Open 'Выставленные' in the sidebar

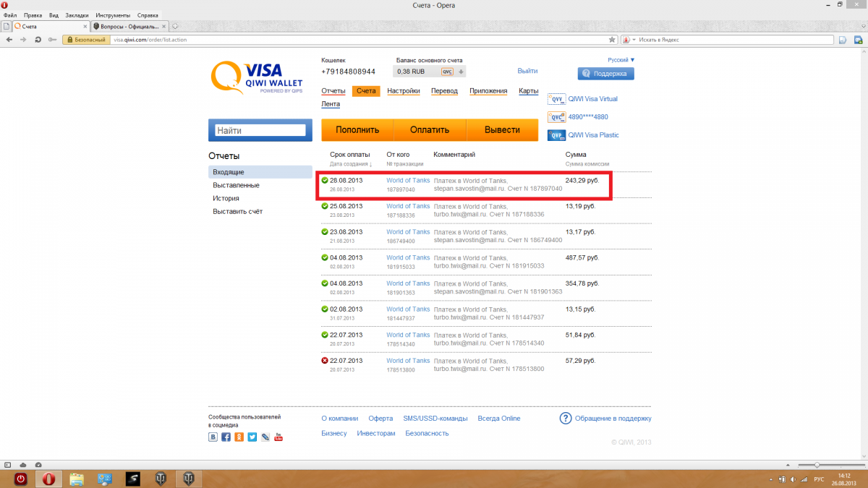[236, 185]
